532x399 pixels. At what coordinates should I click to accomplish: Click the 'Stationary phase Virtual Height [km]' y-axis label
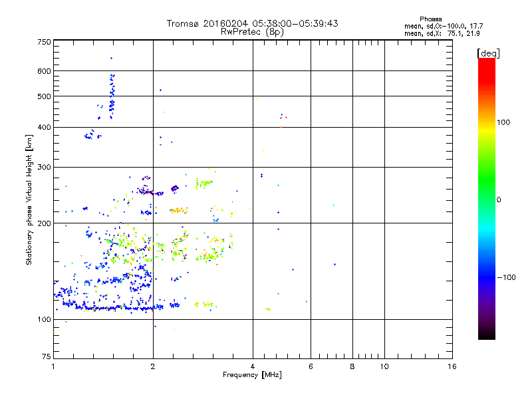(29, 199)
